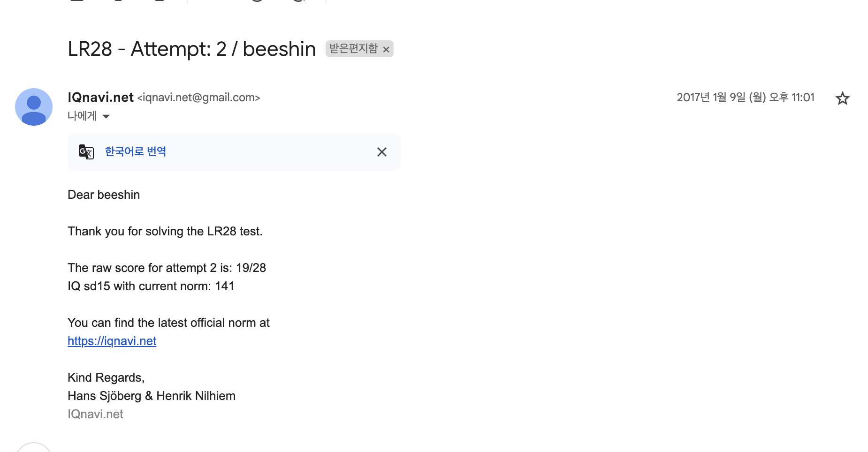Translate message with 한국어로 번역

tap(135, 151)
